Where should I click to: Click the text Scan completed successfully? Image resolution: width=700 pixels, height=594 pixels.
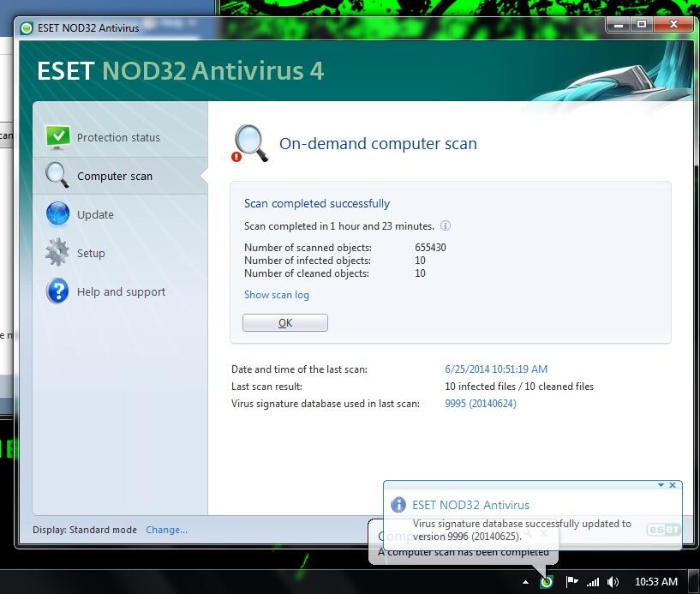tap(317, 204)
